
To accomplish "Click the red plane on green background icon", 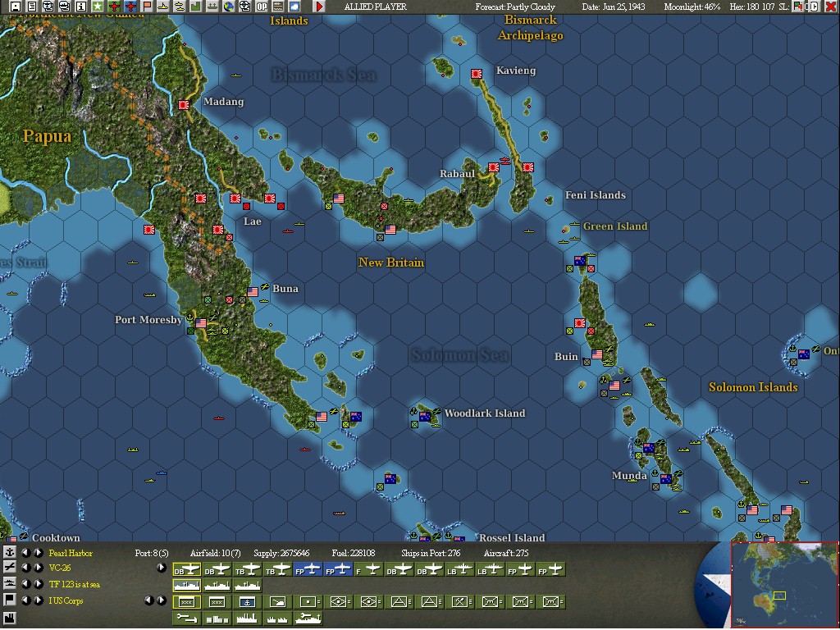I will click(114, 7).
